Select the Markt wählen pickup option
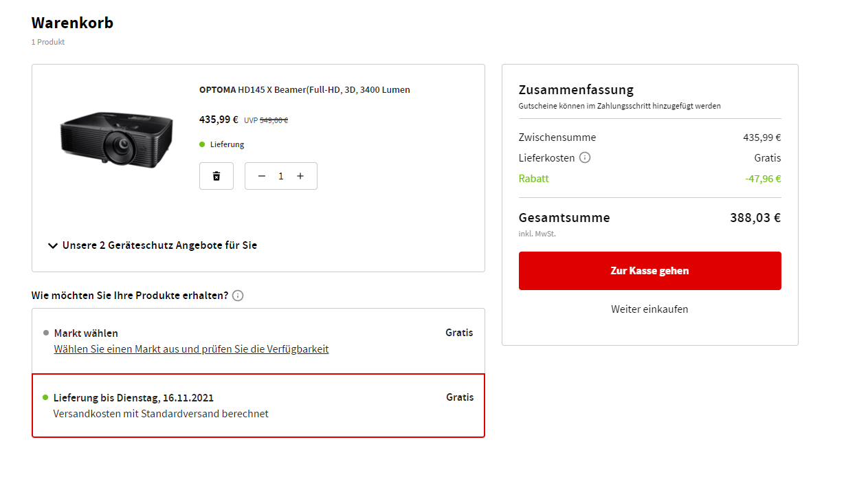Image resolution: width=868 pixels, height=486 pixels. click(x=258, y=341)
